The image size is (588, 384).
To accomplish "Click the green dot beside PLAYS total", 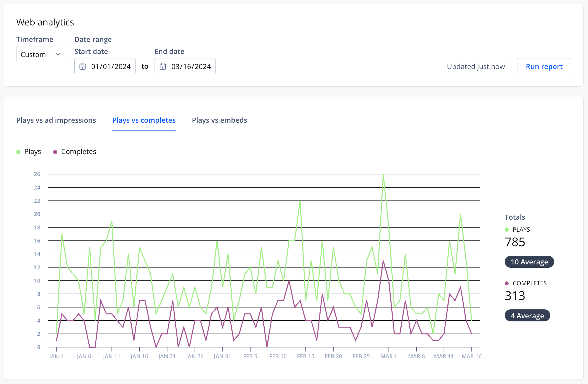I will coord(507,230).
